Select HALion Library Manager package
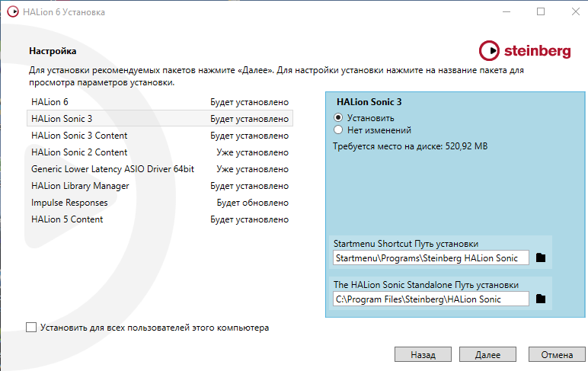 tap(80, 186)
